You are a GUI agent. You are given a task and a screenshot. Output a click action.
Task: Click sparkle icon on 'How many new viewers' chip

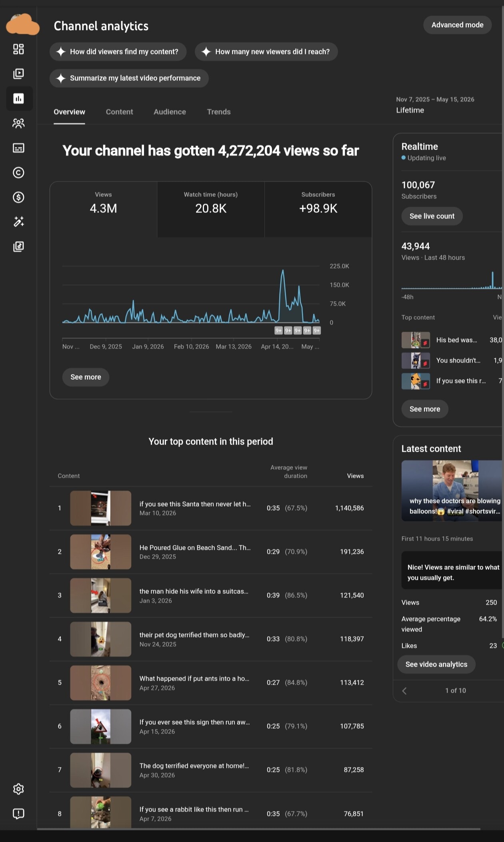(206, 52)
